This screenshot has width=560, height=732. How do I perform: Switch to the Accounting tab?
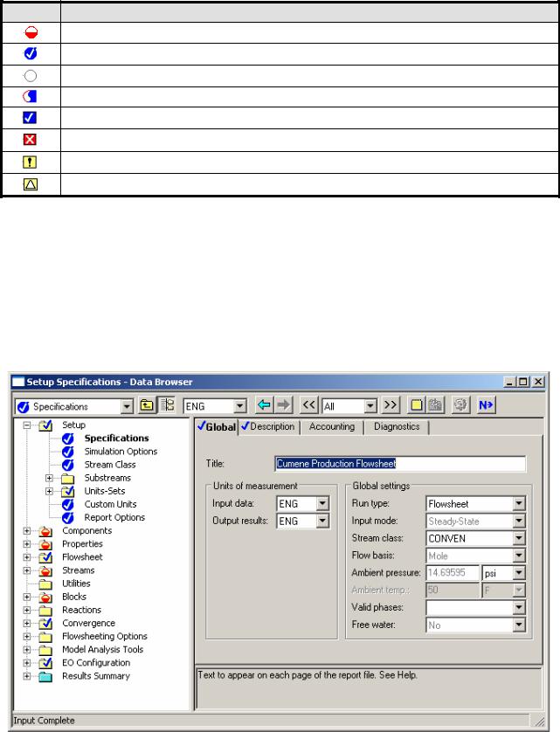coord(332,426)
